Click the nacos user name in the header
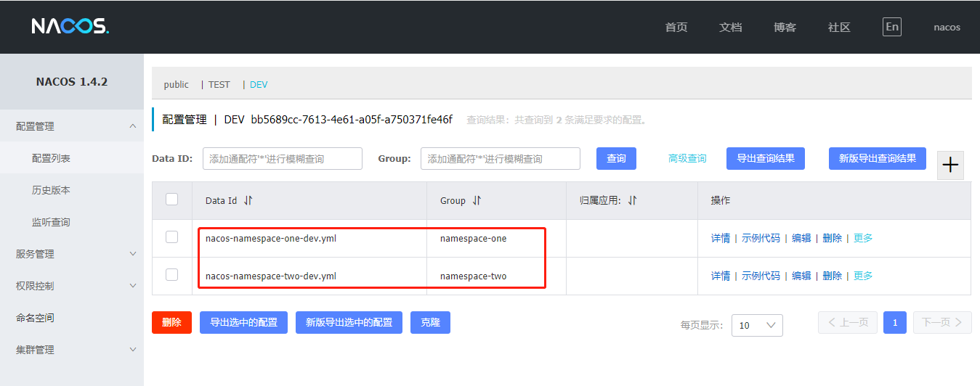The image size is (980, 386). click(x=947, y=27)
